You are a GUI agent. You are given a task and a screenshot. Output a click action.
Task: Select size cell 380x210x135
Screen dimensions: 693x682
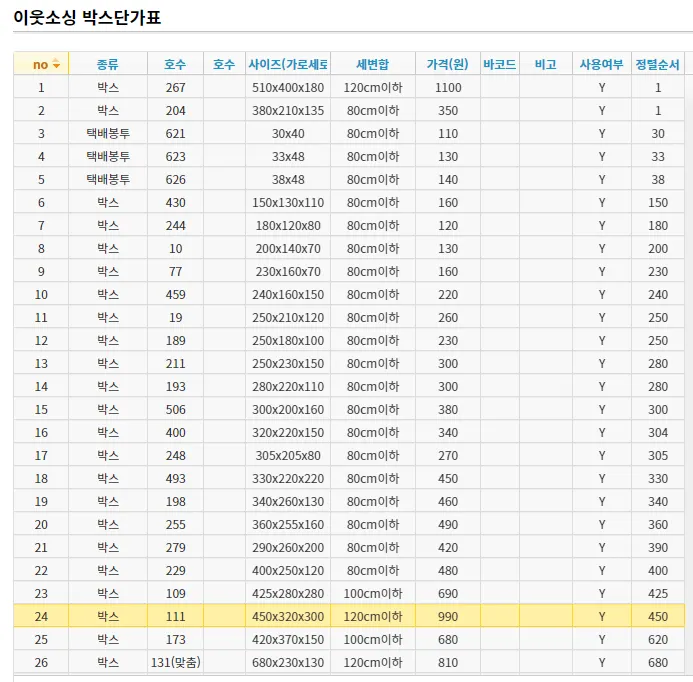pyautogui.click(x=288, y=110)
